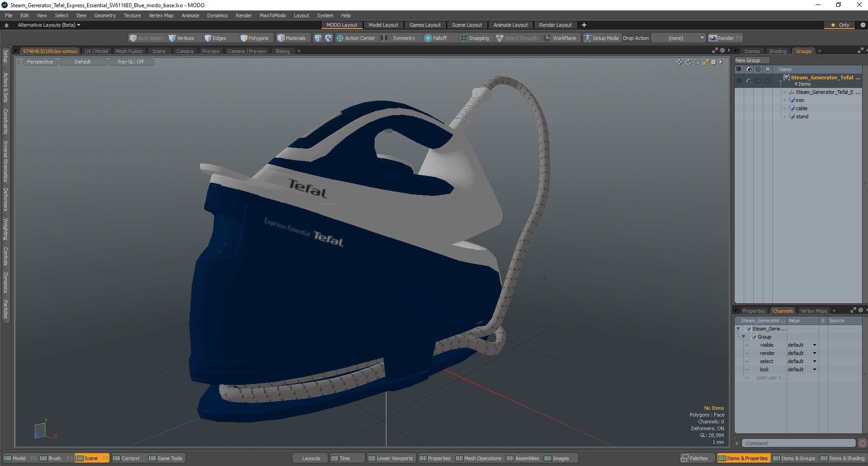
Task: Add a new layout with plus icon
Action: click(584, 25)
